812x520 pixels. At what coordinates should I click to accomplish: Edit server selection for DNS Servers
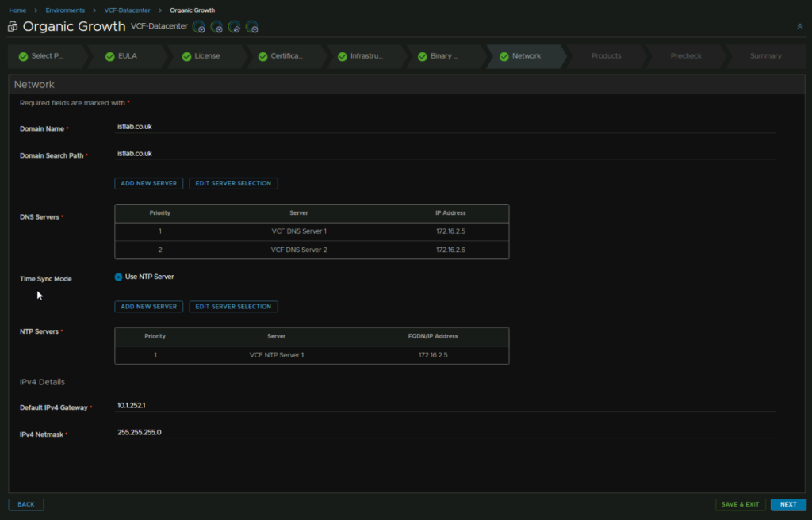[x=233, y=183]
